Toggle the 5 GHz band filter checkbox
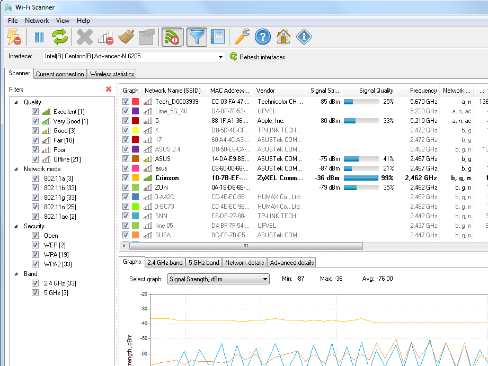Image resolution: width=488 pixels, height=366 pixels. tap(36, 292)
